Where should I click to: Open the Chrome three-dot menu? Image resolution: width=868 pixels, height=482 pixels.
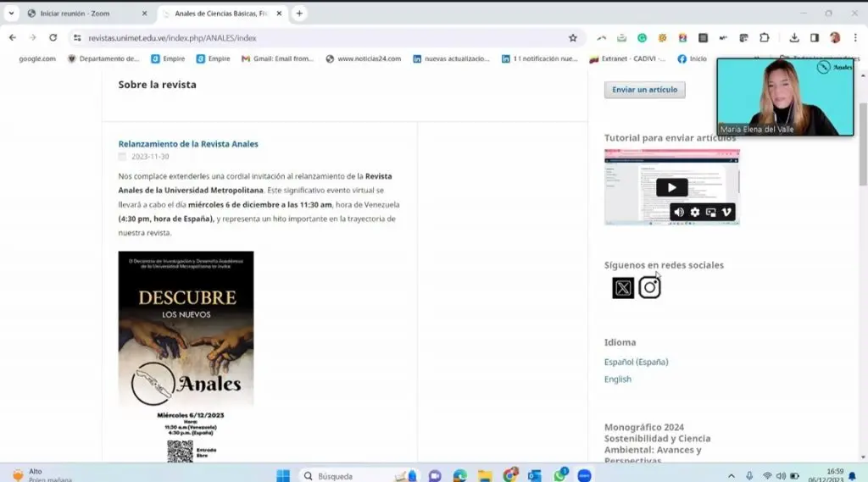tap(855, 37)
